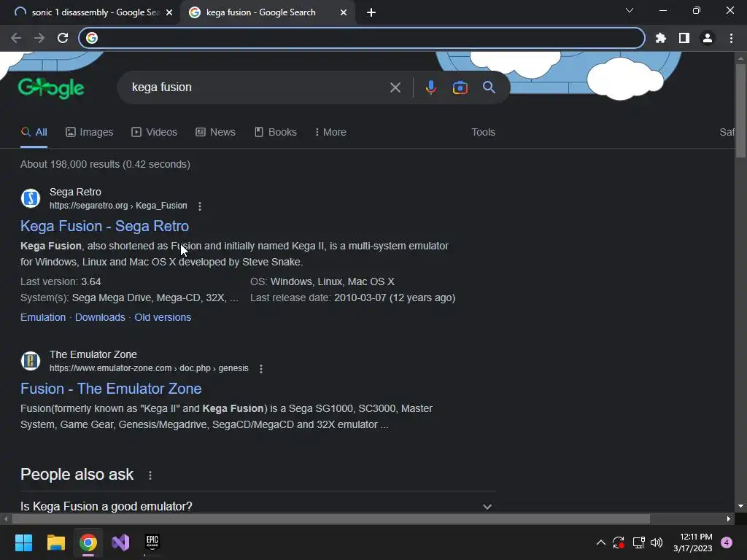Image resolution: width=747 pixels, height=560 pixels.
Task: Open the 'People also ask' options menu
Action: 150,475
